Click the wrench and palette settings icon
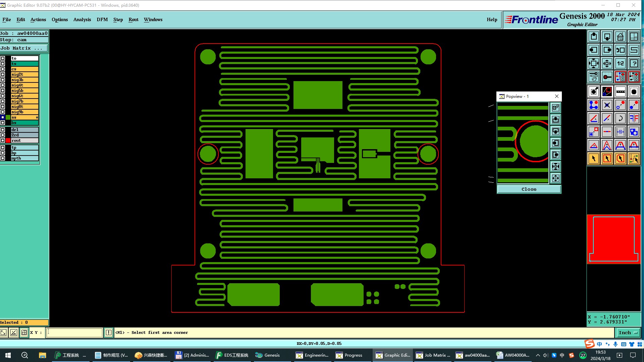644x362 pixels. click(x=593, y=77)
